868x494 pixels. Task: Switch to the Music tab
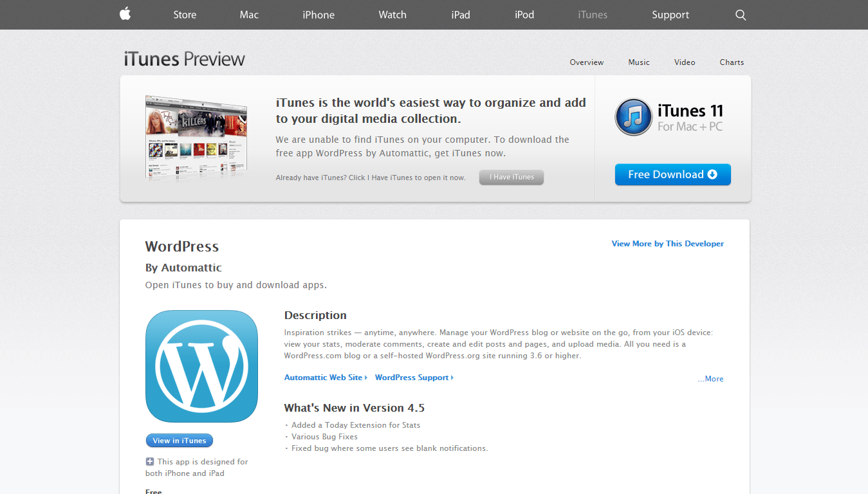click(639, 62)
